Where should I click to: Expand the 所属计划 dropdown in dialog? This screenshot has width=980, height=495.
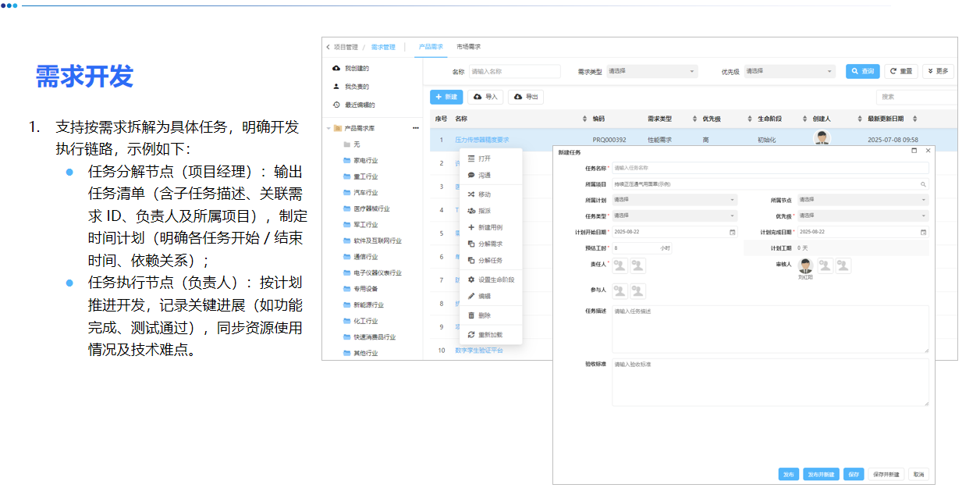coord(674,199)
